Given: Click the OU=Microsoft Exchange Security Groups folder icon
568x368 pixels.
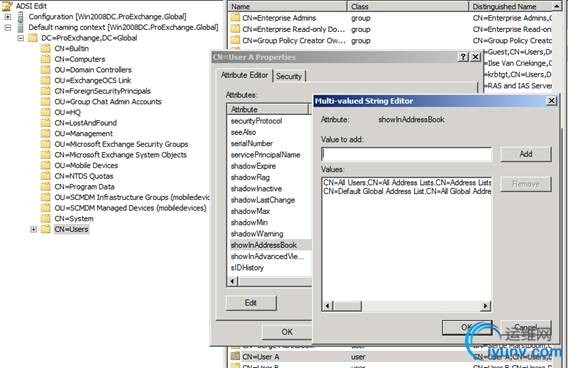Looking at the screenshot, I should point(46,144).
